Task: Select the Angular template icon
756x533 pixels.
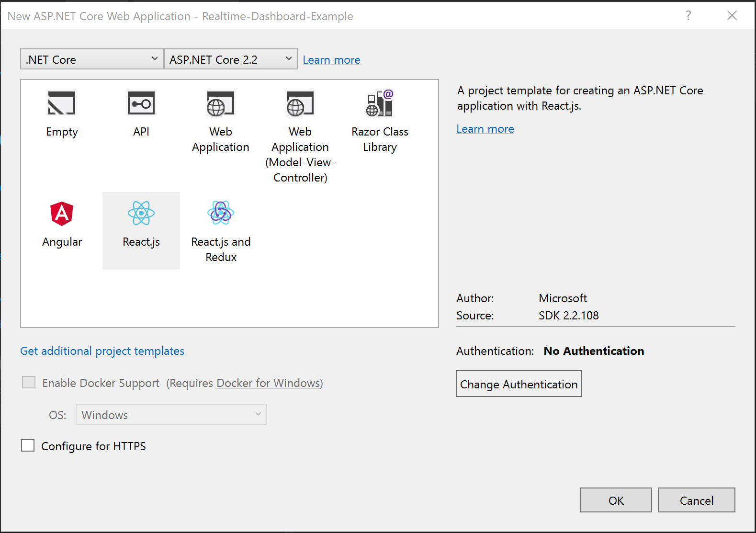Action: click(x=62, y=214)
